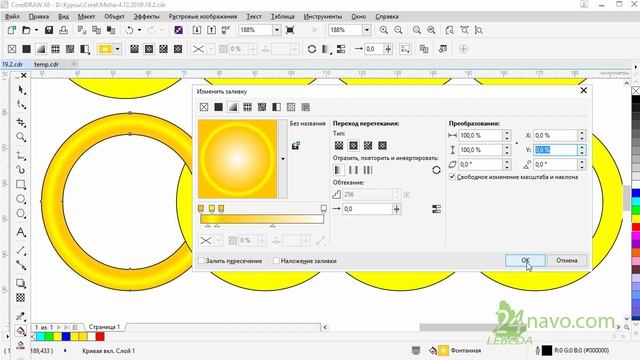Open second 188% zoom dropdown
The width and height of the screenshot is (640, 360).
pos(367,30)
